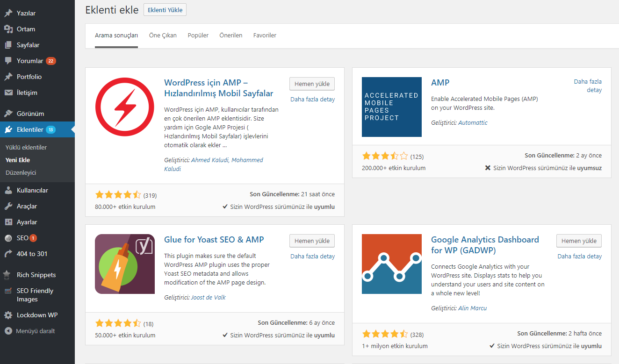Click the SEO globe icon
This screenshot has width=619, height=364.
point(8,238)
